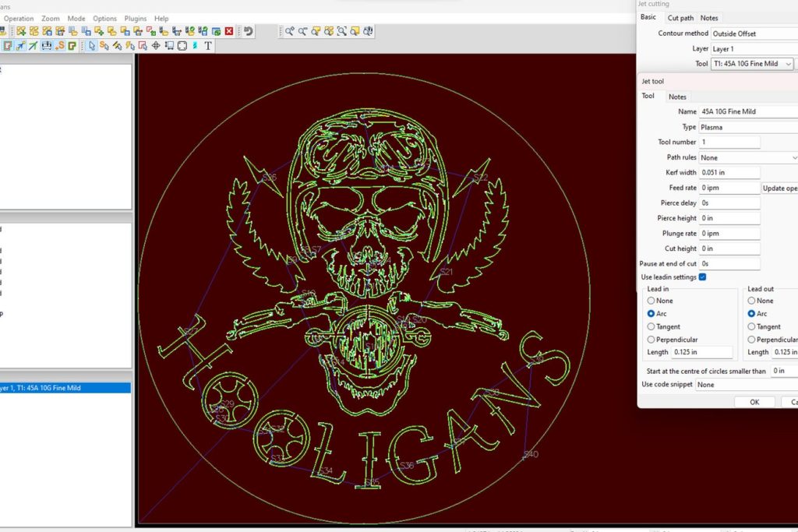Select the Text tool
Viewport: 798px width, 532px height.
[x=208, y=46]
